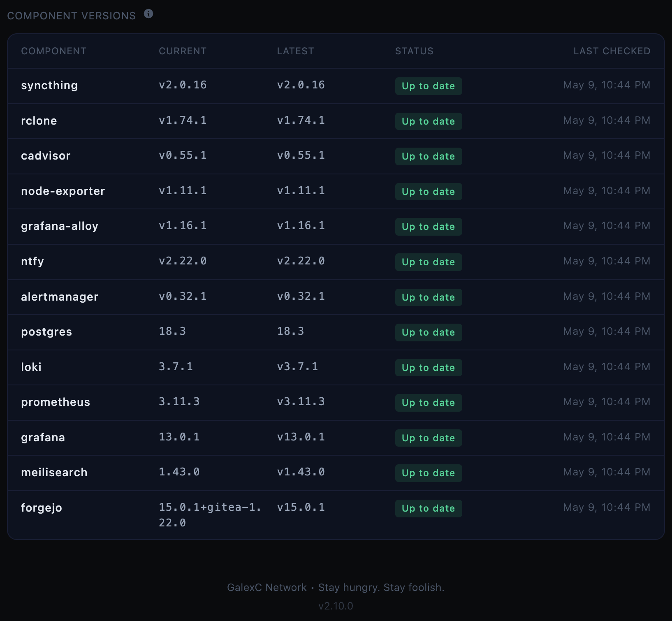Click the last checked time for syncthing

coord(607,85)
